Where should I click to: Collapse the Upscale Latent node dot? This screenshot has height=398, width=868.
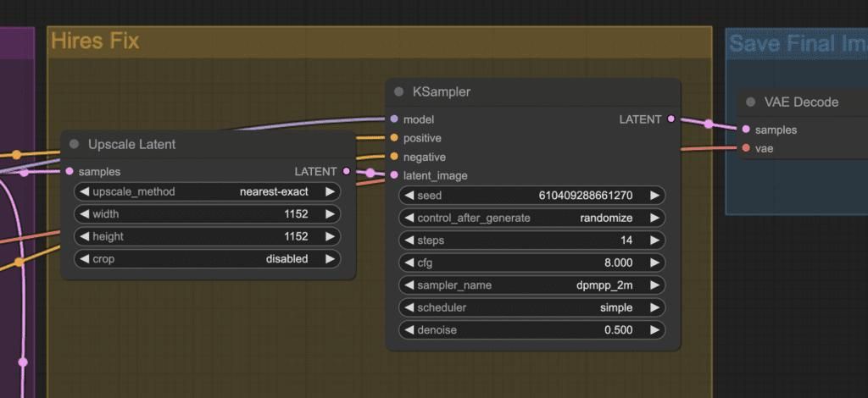point(75,144)
